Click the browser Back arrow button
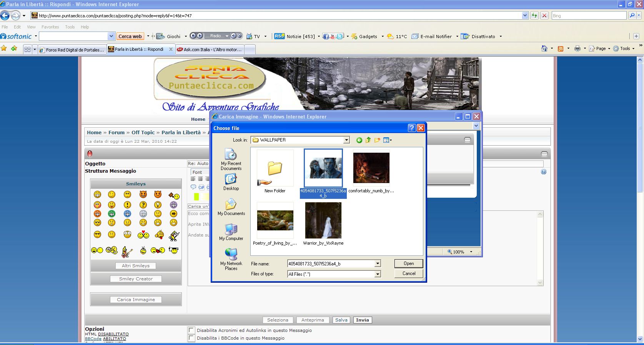Viewport: 644px width, 345px height. pos(5,15)
